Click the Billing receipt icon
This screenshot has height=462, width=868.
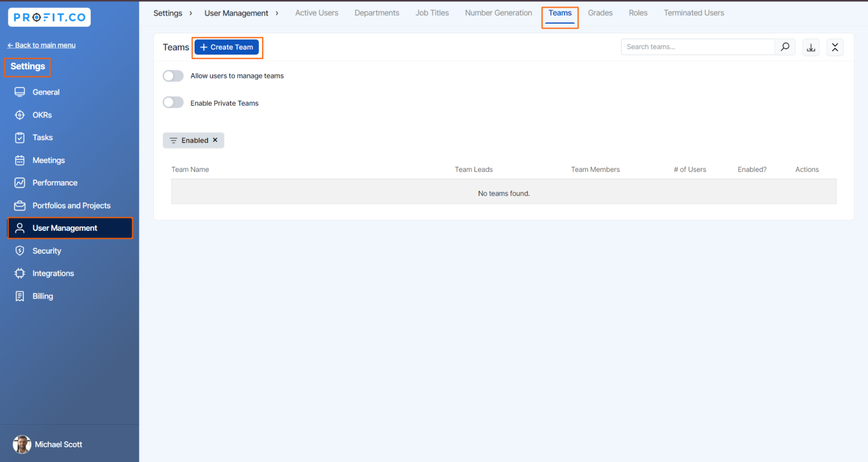(x=20, y=296)
